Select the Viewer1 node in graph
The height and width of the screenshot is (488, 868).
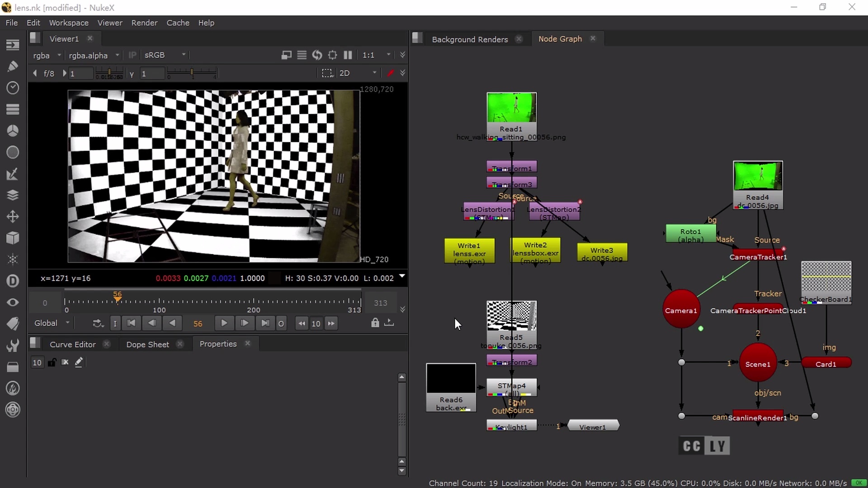click(593, 427)
